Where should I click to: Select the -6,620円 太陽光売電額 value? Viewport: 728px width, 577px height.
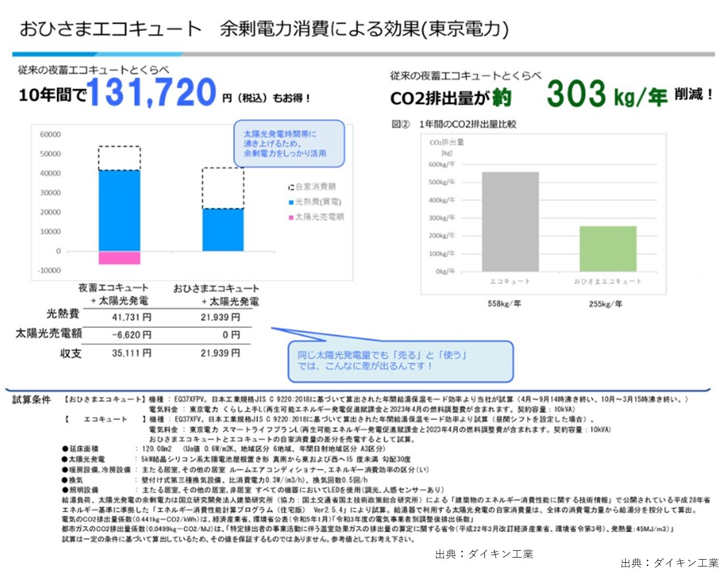pos(132,335)
